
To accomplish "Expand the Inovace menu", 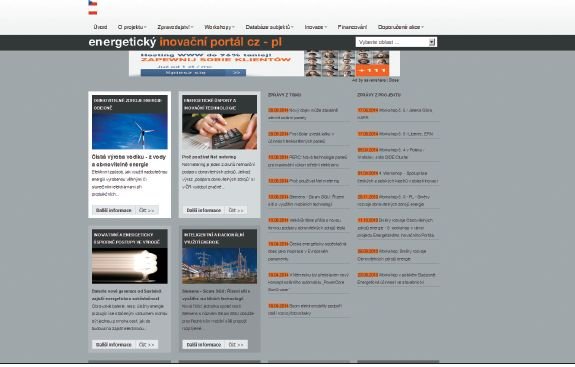I will 316,27.
